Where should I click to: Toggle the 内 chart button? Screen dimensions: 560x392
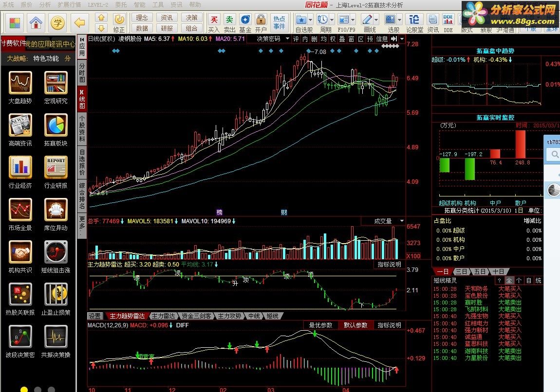coord(305,39)
